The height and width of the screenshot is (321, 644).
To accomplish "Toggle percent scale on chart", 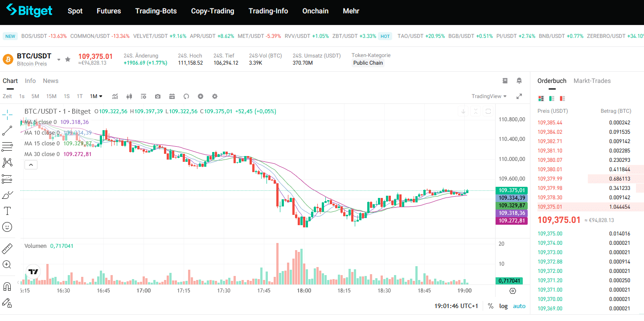I will (x=491, y=306).
